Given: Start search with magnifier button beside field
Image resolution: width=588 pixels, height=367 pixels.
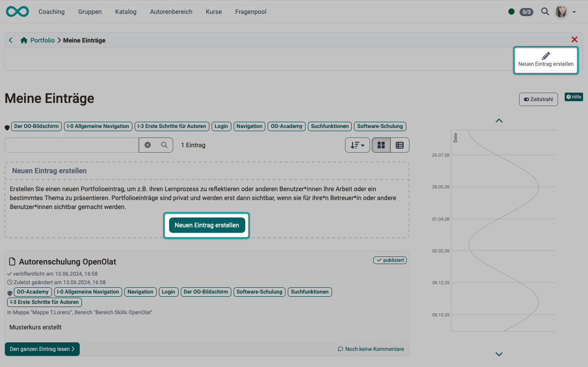Looking at the screenshot, I should pos(164,145).
